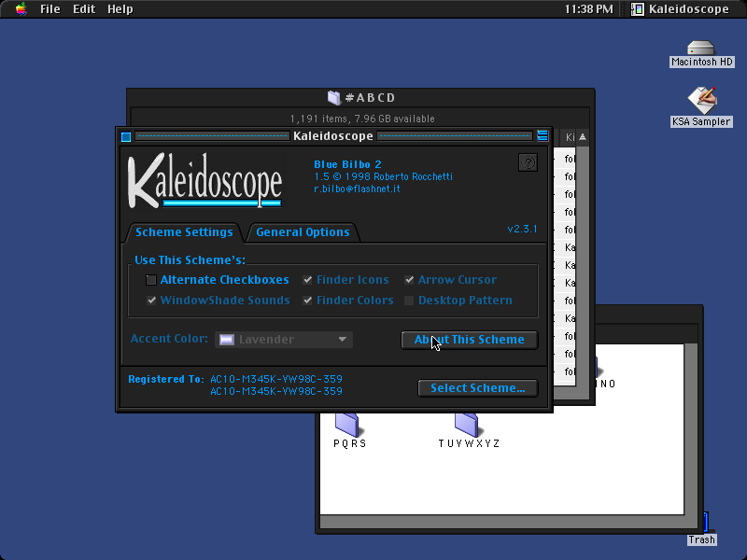
Task: Open the Accent Color Lavender dropdown
Action: (284, 340)
